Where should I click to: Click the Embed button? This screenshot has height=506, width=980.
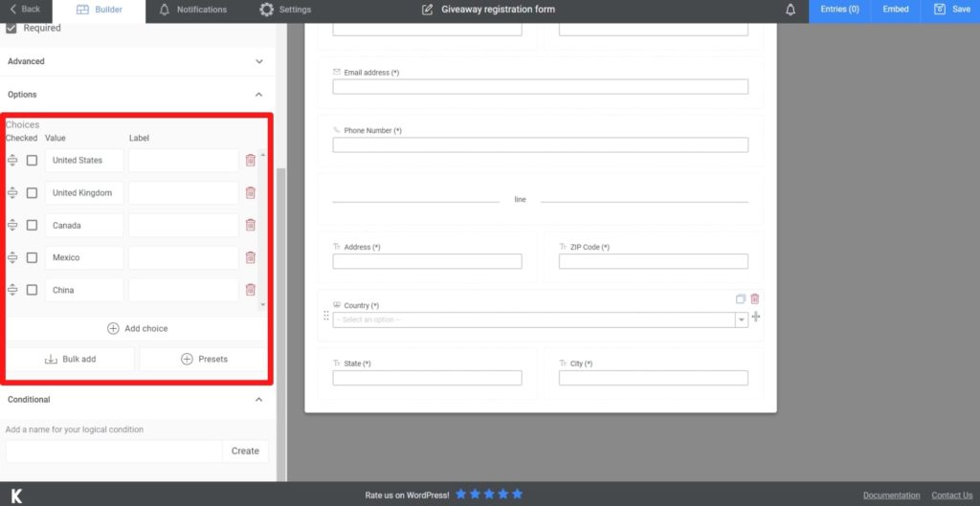tap(895, 10)
